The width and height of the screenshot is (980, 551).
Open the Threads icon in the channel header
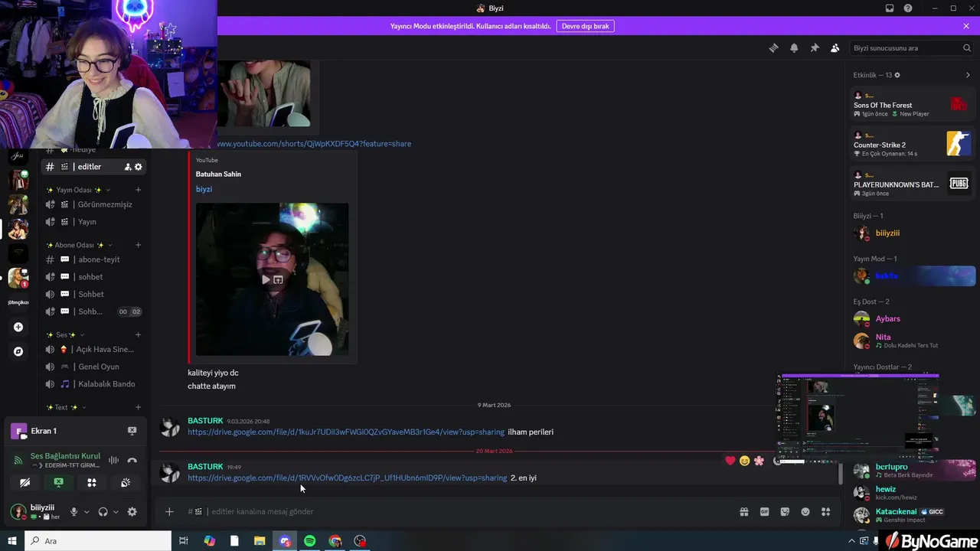pos(773,47)
